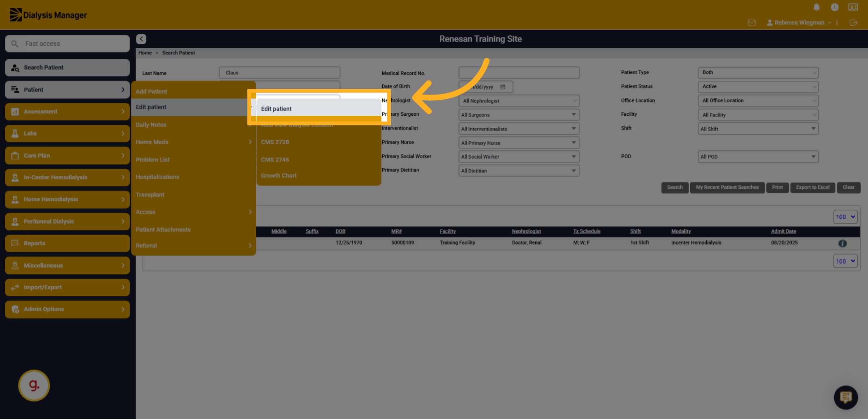
Task: Expand the Labs sidebar menu
Action: point(67,133)
